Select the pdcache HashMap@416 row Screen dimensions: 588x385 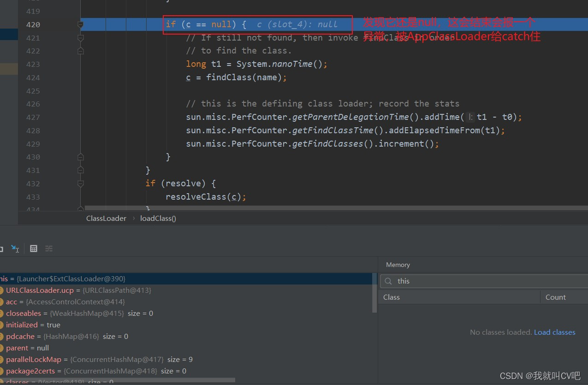[186, 337]
